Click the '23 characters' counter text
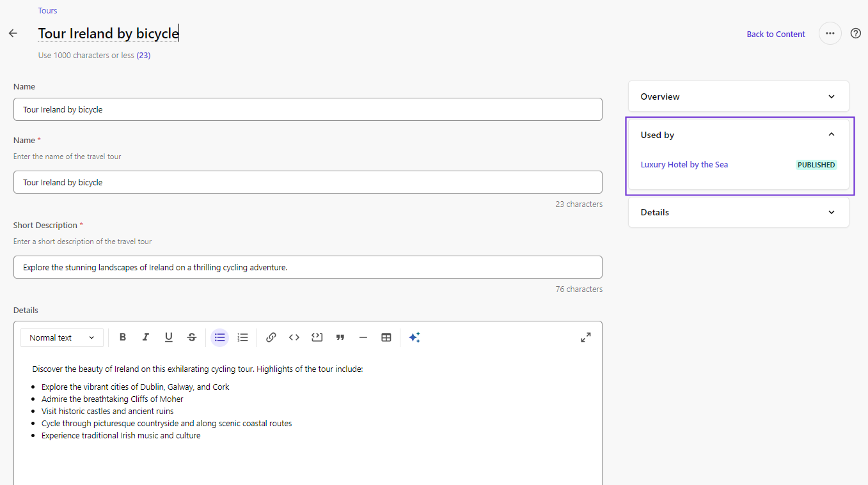 pyautogui.click(x=579, y=204)
